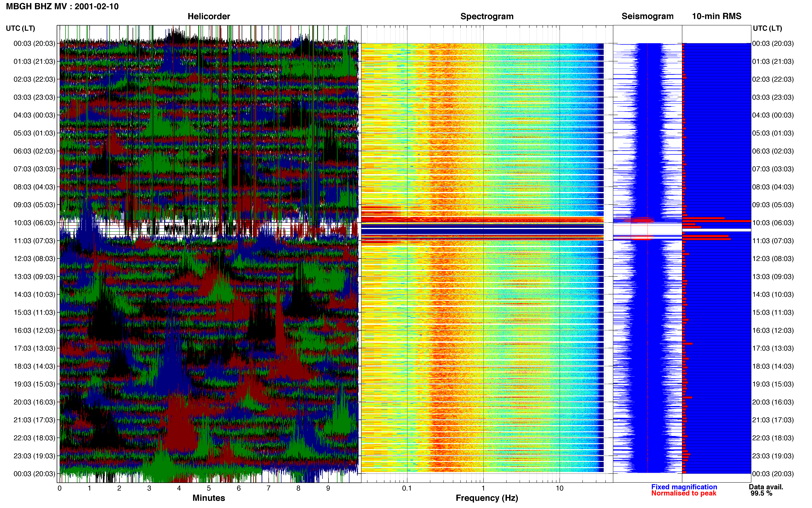The image size is (812, 508).
Task: Click the 'Normalised to peak' legend text
Action: 684,493
